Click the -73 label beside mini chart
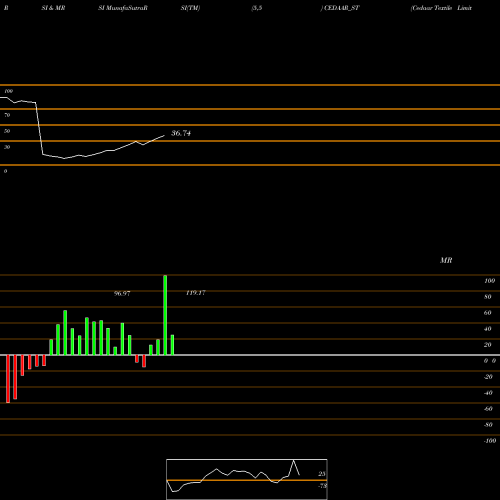 tap(322, 486)
